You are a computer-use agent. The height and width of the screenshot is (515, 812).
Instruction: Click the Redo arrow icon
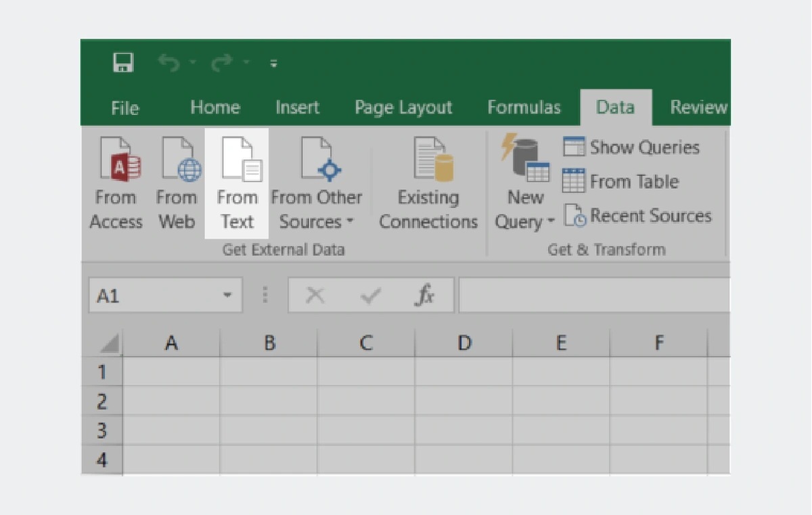(x=222, y=64)
